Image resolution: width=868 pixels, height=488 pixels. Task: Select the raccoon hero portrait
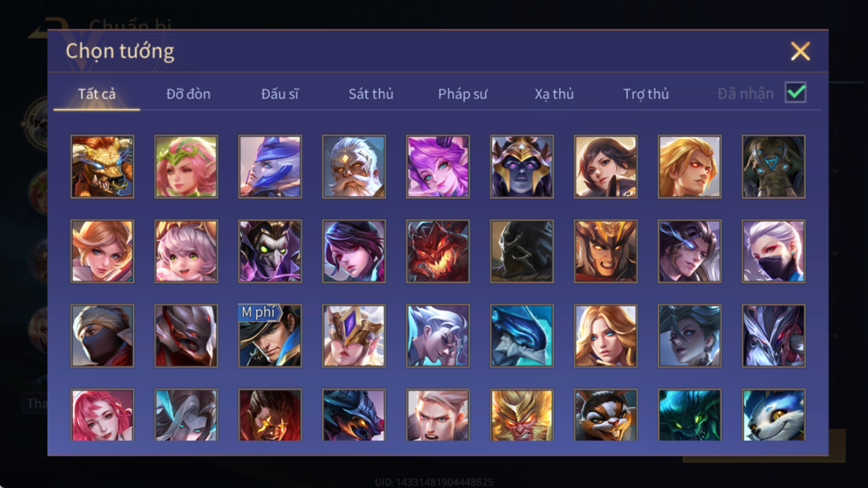click(x=606, y=415)
